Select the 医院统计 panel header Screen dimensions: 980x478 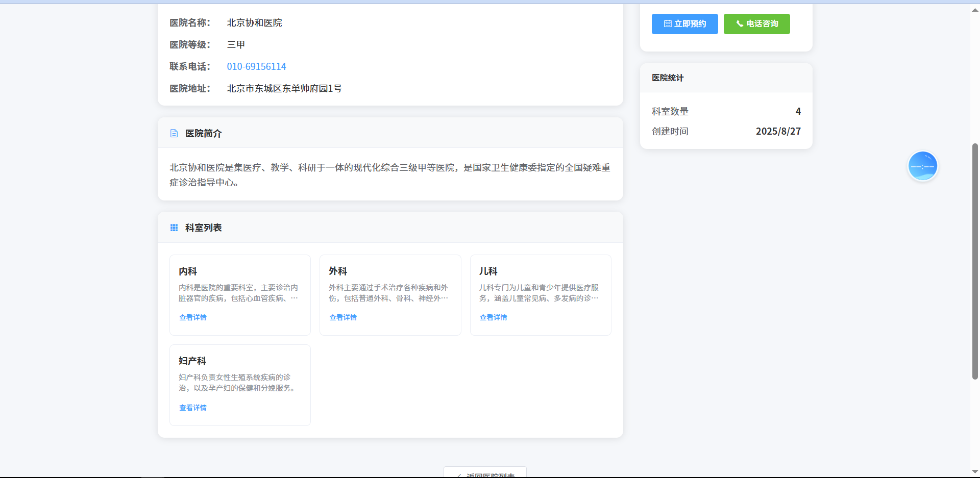(x=726, y=78)
